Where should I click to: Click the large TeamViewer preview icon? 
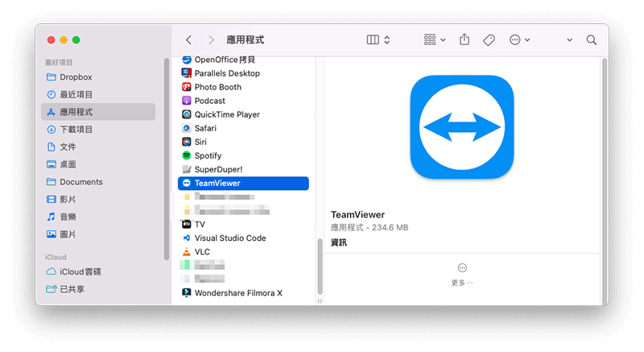tap(462, 127)
